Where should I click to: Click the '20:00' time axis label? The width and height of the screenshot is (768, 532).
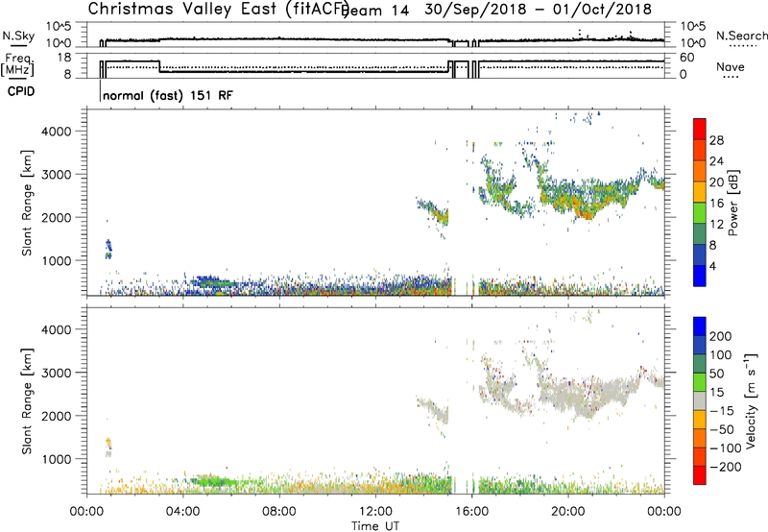tap(568, 512)
